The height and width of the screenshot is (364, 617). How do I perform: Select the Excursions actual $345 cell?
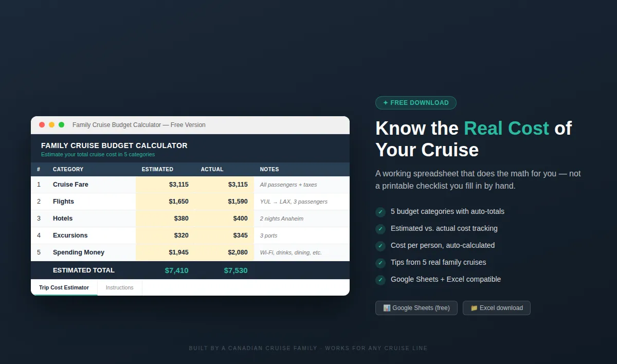click(x=225, y=235)
